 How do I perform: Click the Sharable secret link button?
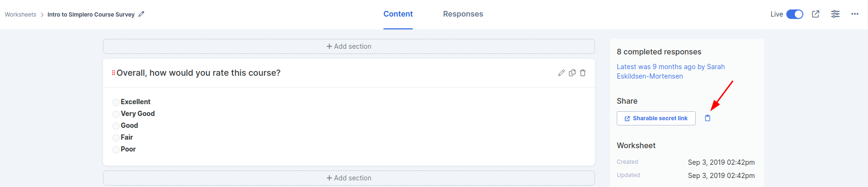656,118
